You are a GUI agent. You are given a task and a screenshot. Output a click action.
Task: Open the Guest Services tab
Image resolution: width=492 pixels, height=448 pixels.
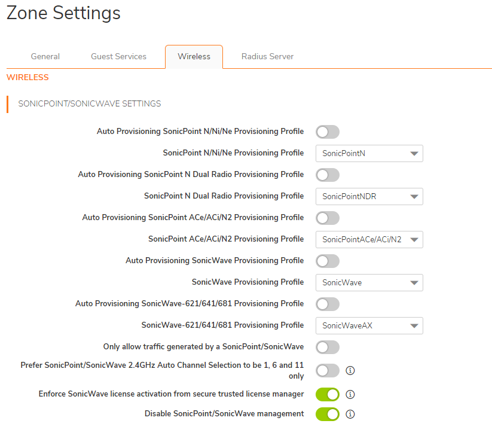tap(118, 57)
